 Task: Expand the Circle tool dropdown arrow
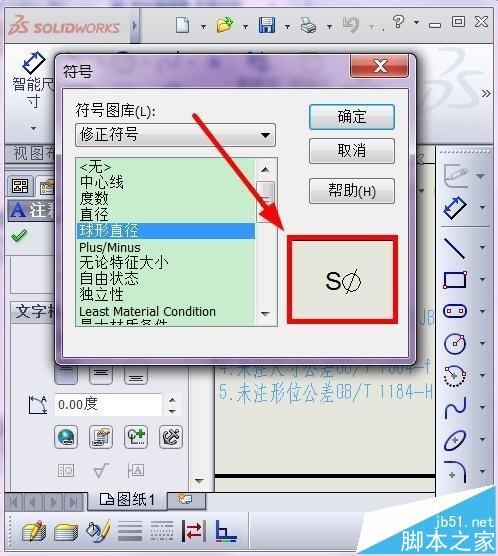click(482, 343)
